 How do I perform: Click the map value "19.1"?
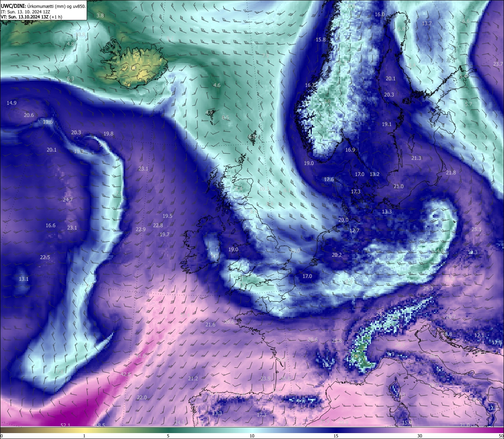[387, 124]
